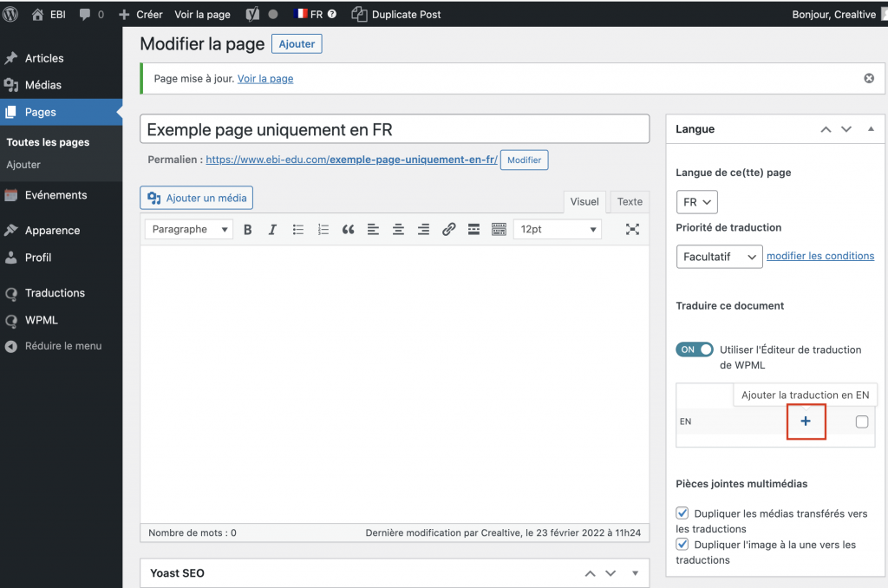Open the WordPress logo menu
The image size is (888, 588).
tap(10, 14)
